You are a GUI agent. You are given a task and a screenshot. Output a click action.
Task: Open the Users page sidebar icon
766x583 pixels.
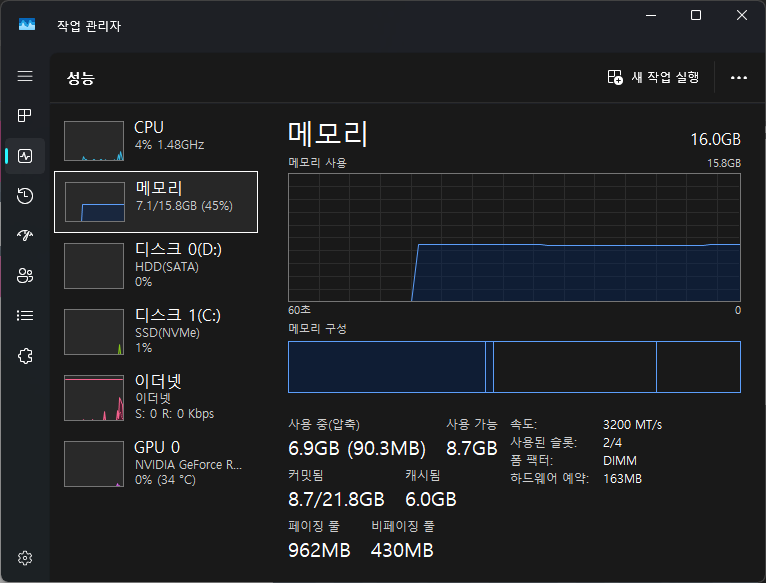tap(25, 275)
